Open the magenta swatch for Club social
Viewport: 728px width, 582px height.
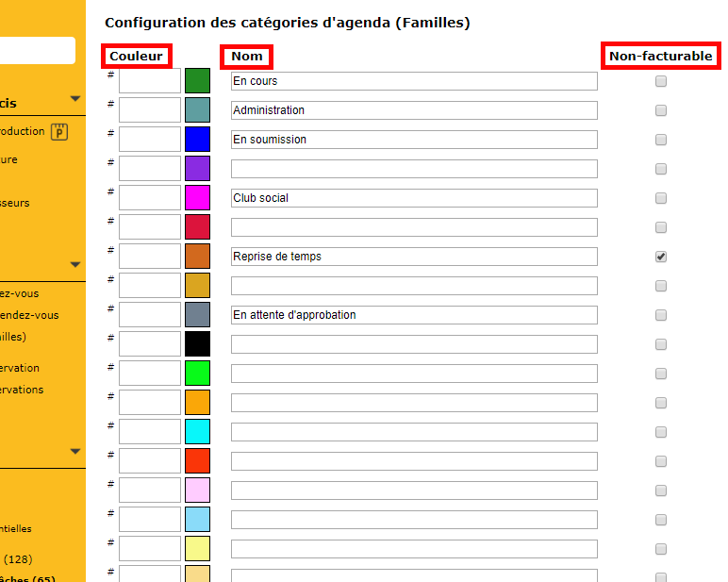(x=197, y=198)
